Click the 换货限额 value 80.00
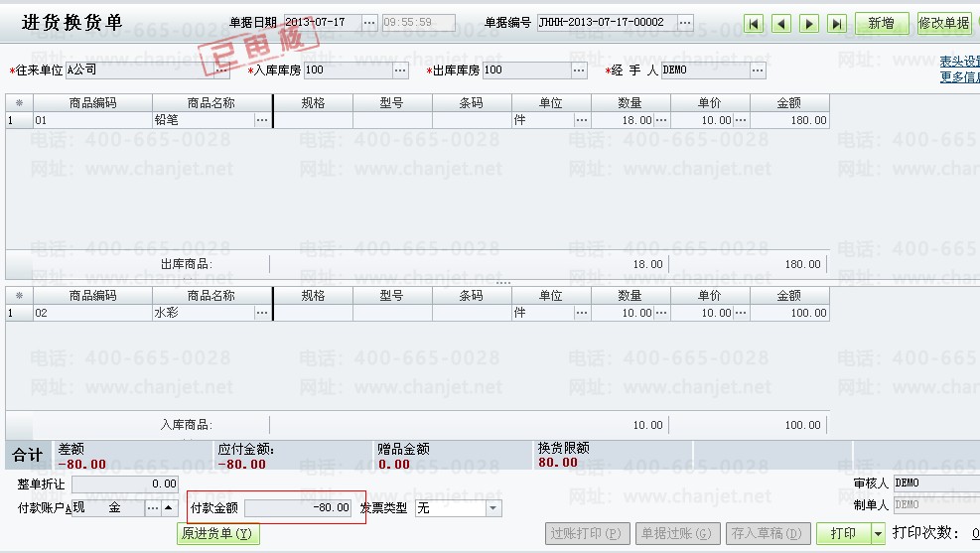Viewport: 980px width, 553px height. click(x=558, y=463)
